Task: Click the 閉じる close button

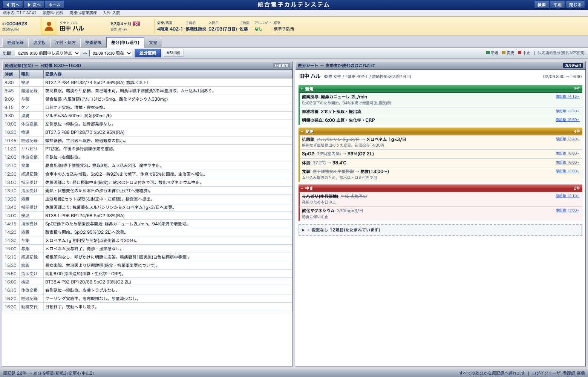Action: [575, 5]
